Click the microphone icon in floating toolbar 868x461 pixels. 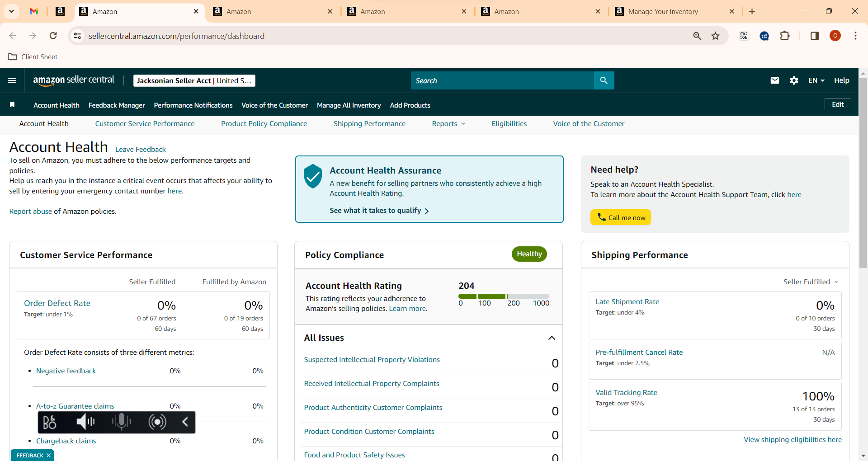point(121,422)
